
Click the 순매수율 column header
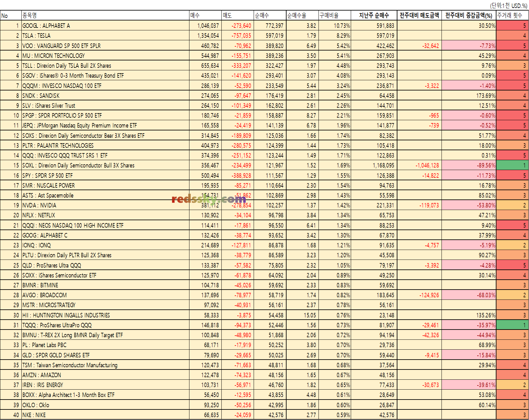[x=303, y=15]
